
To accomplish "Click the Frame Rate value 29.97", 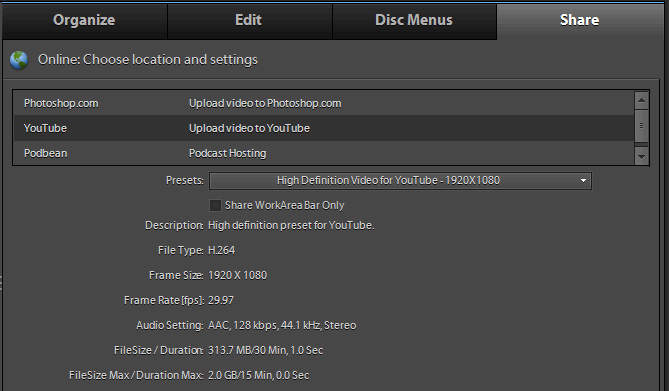I will pyautogui.click(x=221, y=300).
